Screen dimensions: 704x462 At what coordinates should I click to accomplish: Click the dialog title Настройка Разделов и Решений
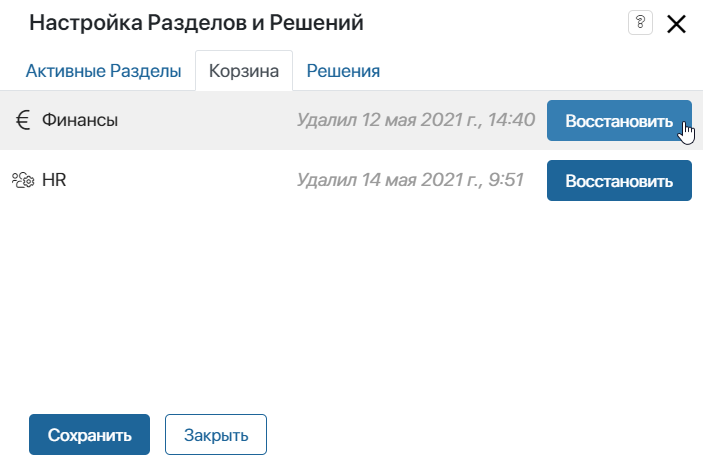point(196,22)
